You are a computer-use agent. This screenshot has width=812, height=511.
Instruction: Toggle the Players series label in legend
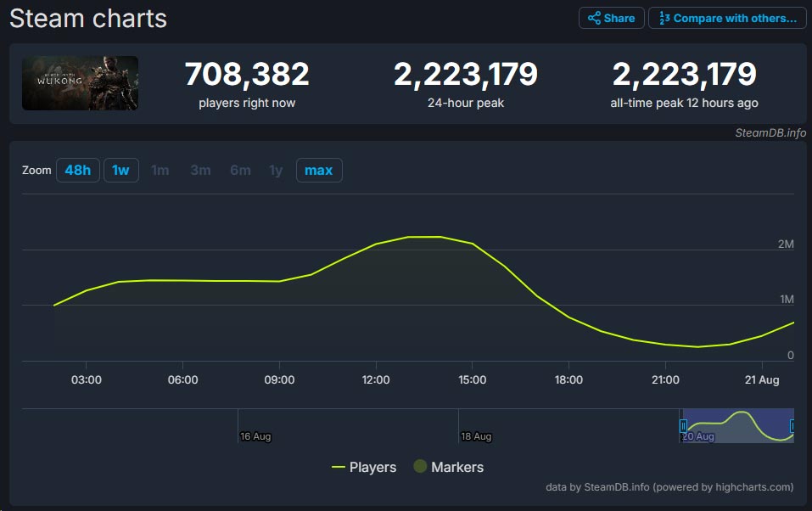click(x=372, y=467)
